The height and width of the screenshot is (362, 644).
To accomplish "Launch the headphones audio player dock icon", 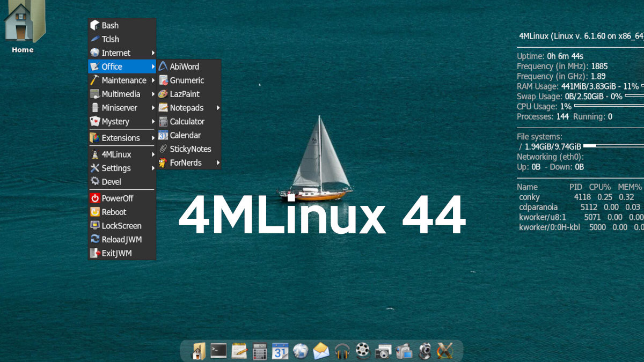I will coord(342,351).
